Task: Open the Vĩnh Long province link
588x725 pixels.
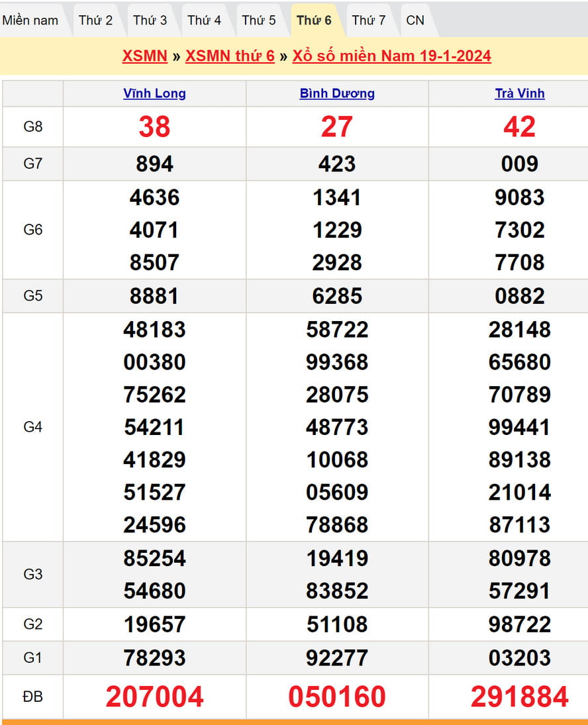Action: coord(154,93)
